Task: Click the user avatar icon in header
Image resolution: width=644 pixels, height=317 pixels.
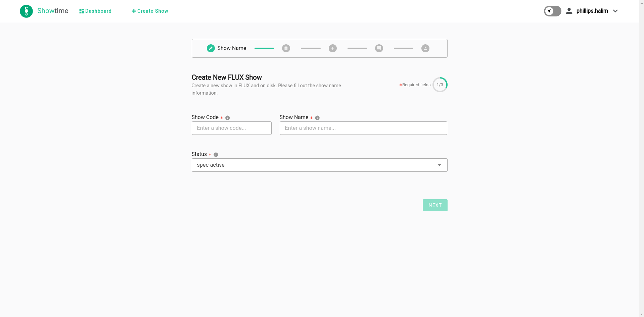Action: (x=569, y=11)
